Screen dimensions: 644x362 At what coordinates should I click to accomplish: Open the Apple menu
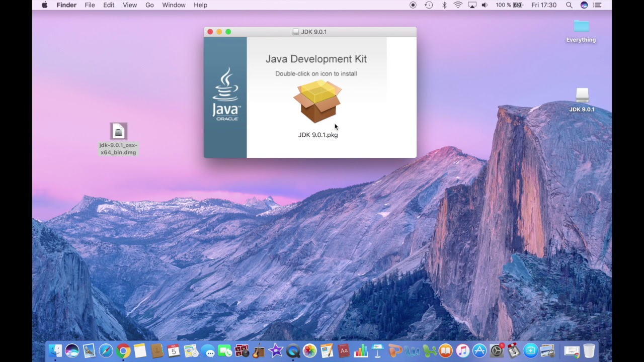(44, 5)
